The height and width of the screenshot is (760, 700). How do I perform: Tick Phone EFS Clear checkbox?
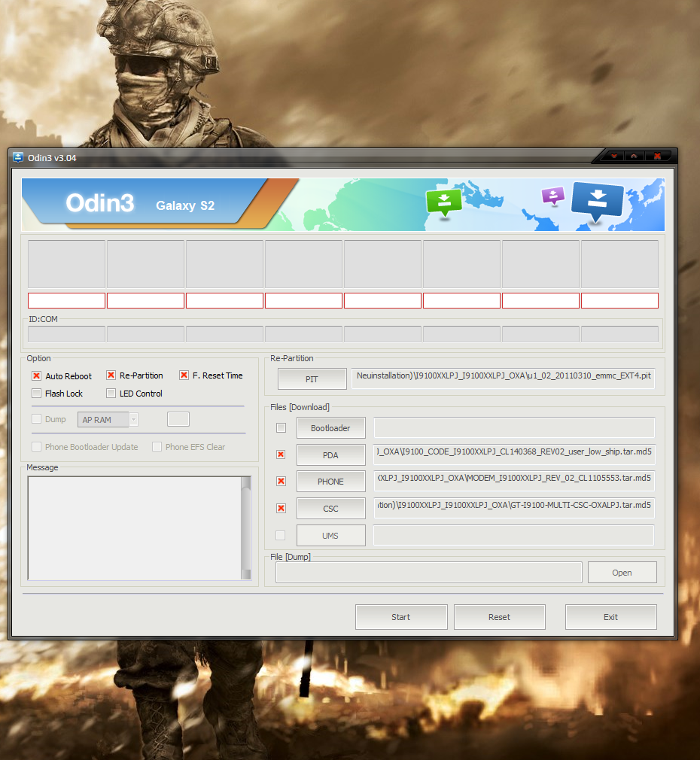point(157,446)
